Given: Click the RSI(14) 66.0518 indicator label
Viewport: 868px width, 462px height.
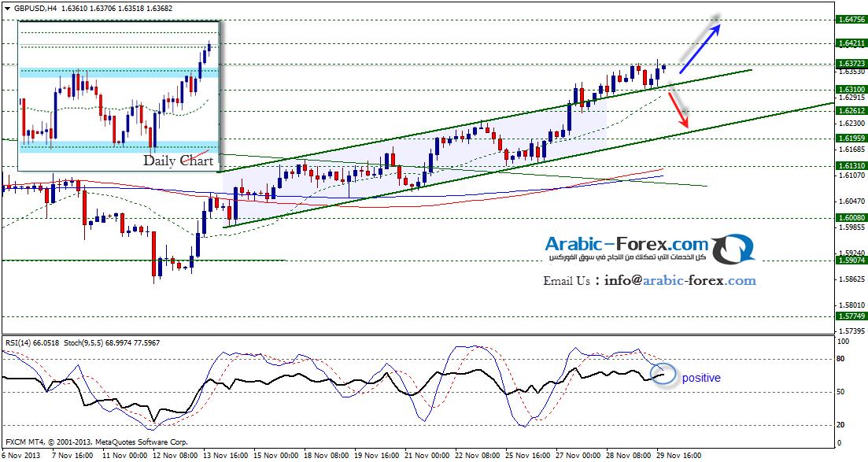Looking at the screenshot, I should coord(32,343).
